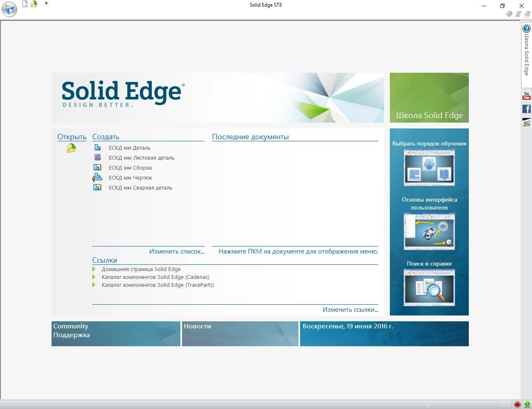Viewport: 532px width, 409px height.
Task: Open Каталог компонентов Solid Edge (Cadenas) link
Action: click(155, 277)
